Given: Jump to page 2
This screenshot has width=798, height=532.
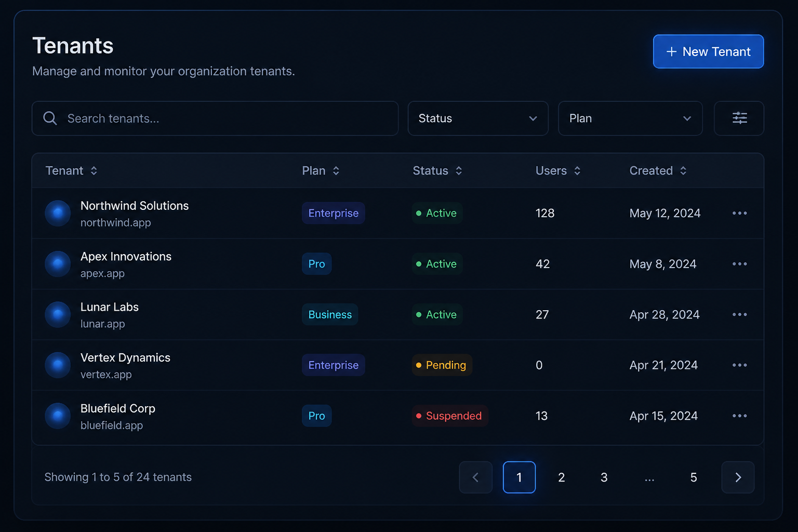Looking at the screenshot, I should click(562, 477).
